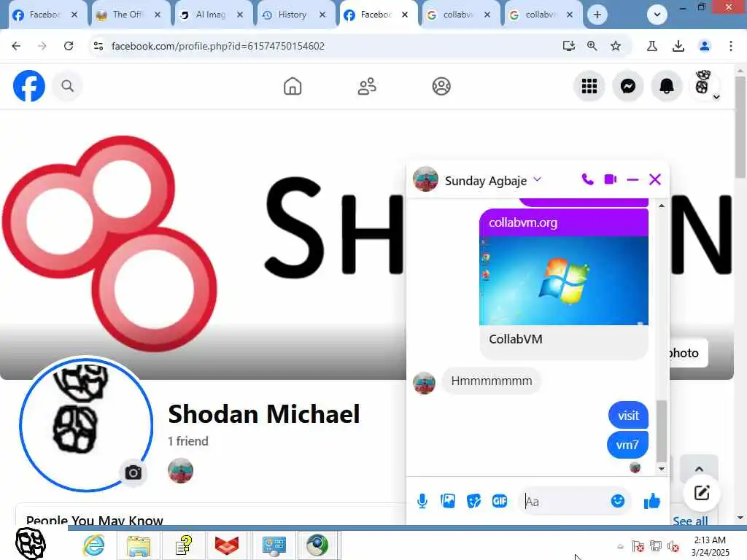This screenshot has width=747, height=560.
Task: Minimize the Sunday Agbaje chat
Action: 632,179
